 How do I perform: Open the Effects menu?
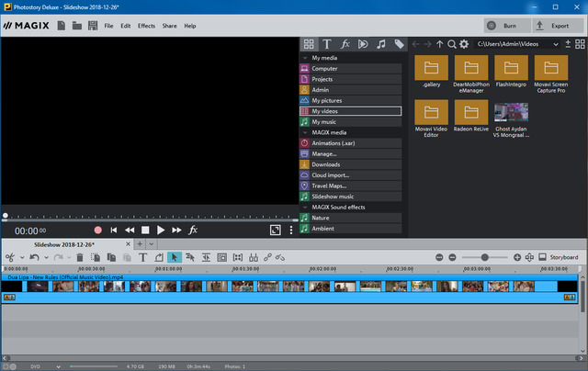click(x=146, y=26)
